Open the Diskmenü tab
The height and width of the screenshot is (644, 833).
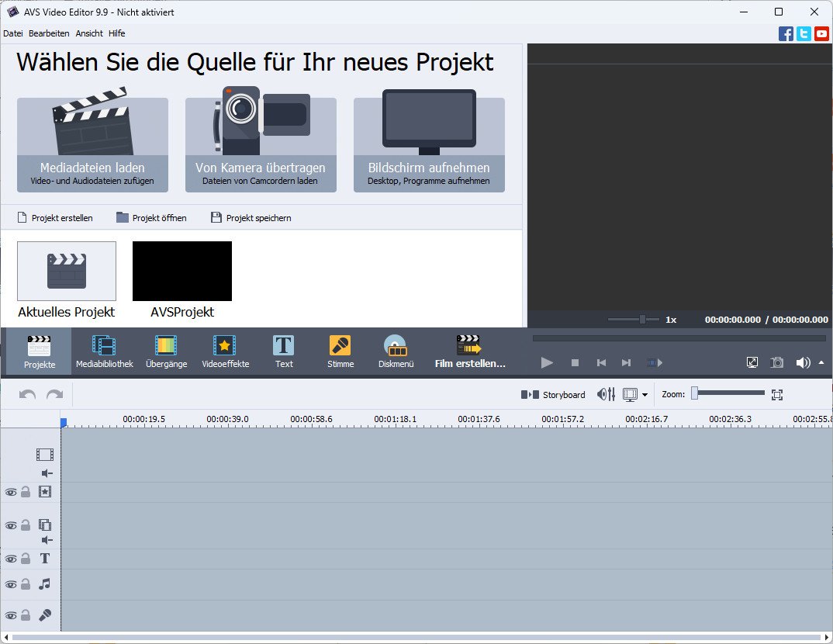coord(396,351)
